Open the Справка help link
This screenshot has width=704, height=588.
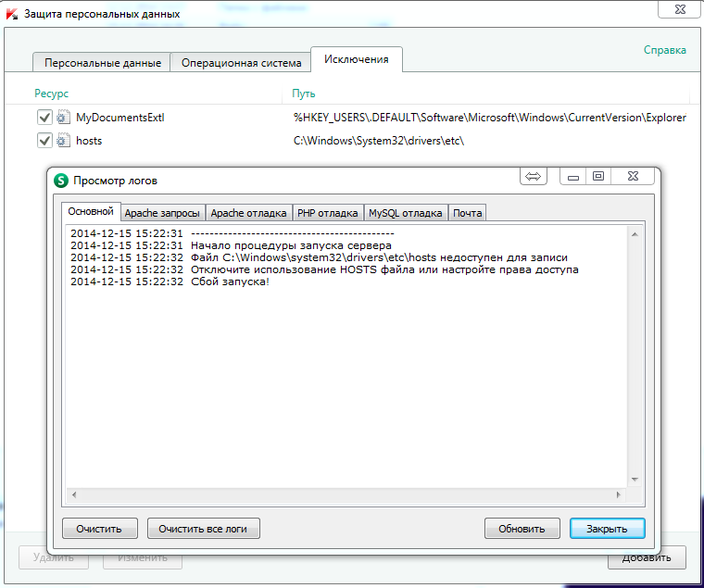(x=665, y=50)
